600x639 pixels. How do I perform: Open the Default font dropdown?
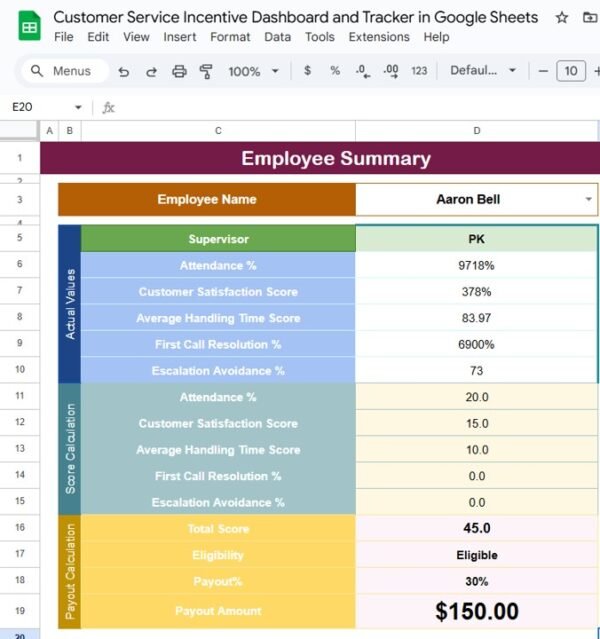pyautogui.click(x=483, y=71)
